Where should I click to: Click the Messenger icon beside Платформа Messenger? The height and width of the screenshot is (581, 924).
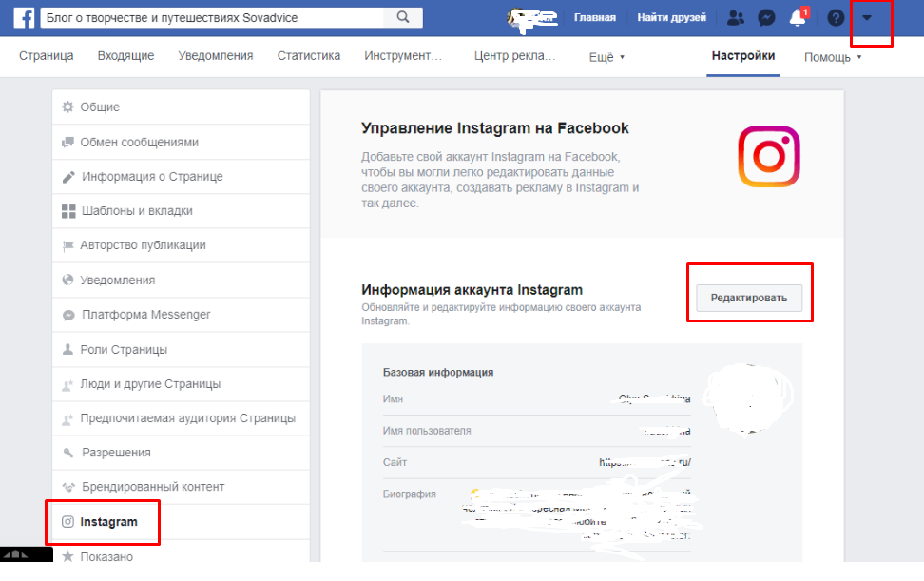(68, 316)
